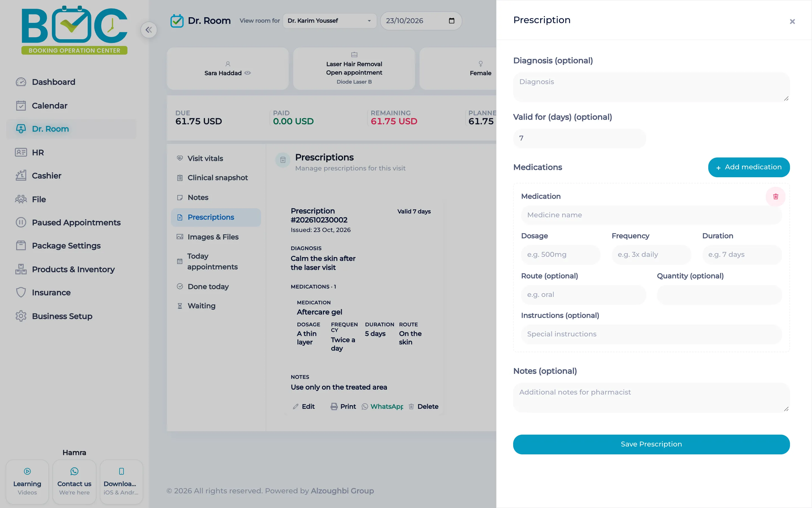Open the Waiting tab
This screenshot has height=508, width=812.
(216, 306)
